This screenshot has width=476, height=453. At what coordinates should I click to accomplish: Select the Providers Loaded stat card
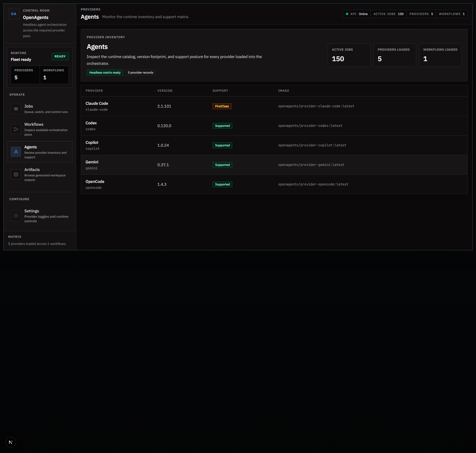pos(395,55)
